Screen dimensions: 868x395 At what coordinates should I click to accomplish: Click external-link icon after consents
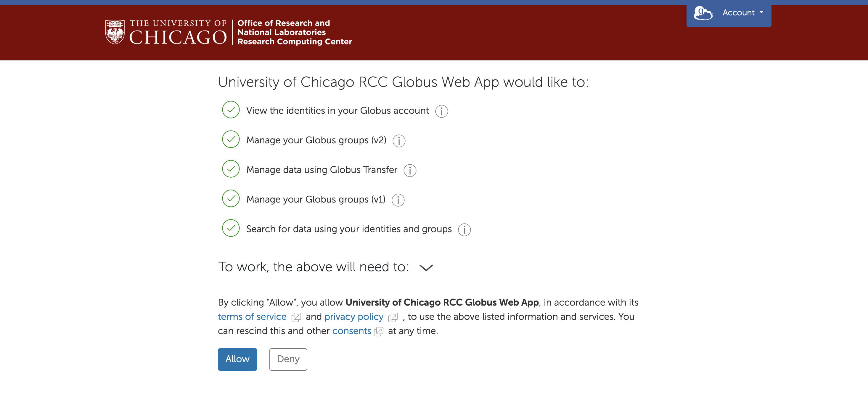379,332
